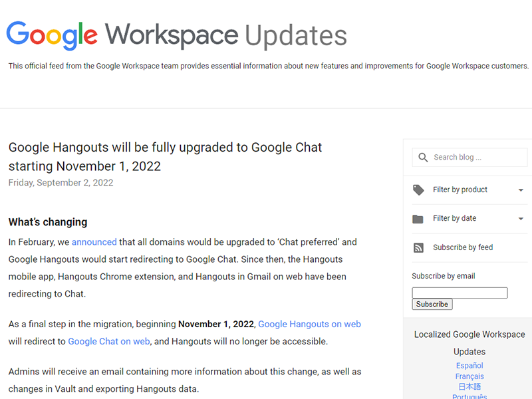Screen dimensions: 532x399
Task: Open the Filter by date menu label
Action: coord(454,219)
